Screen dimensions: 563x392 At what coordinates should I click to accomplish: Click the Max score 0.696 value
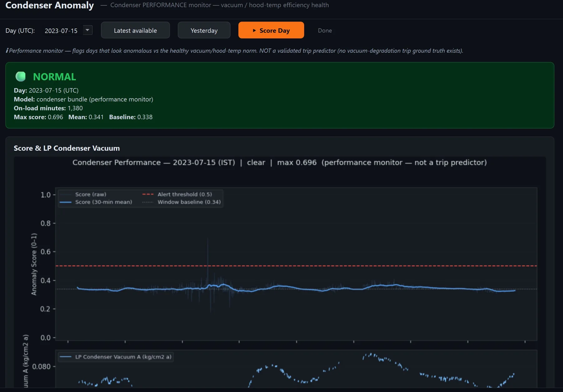point(55,117)
